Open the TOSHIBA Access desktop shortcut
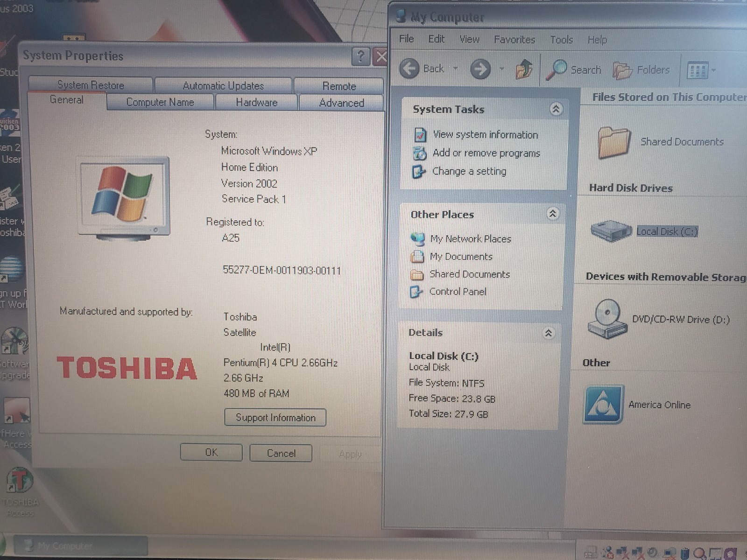 click(x=20, y=481)
